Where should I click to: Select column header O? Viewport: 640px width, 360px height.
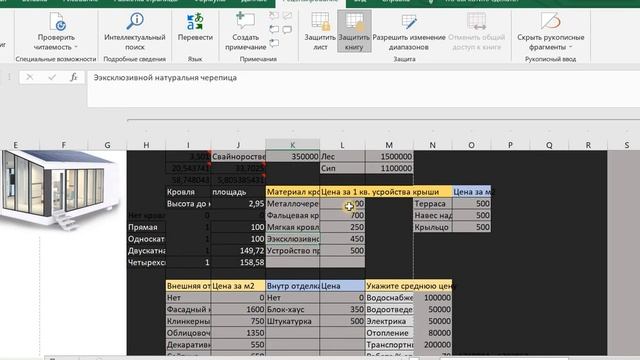coord(471,145)
